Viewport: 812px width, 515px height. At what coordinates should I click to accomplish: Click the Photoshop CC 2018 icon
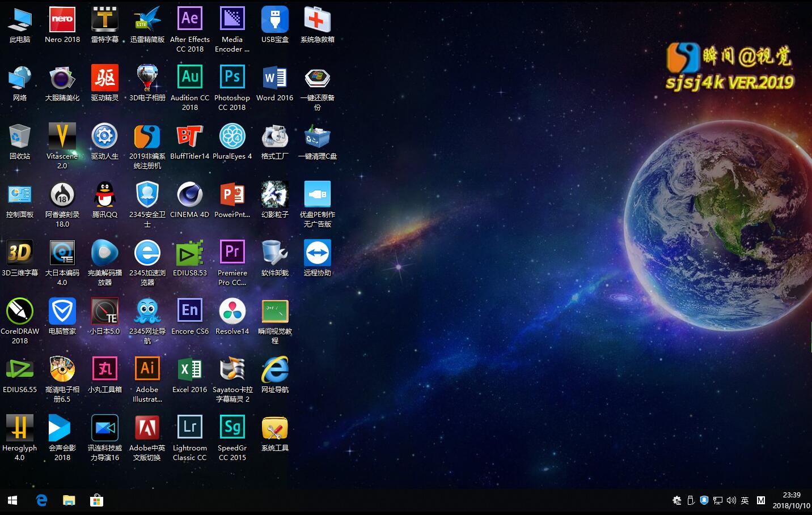pyautogui.click(x=232, y=78)
